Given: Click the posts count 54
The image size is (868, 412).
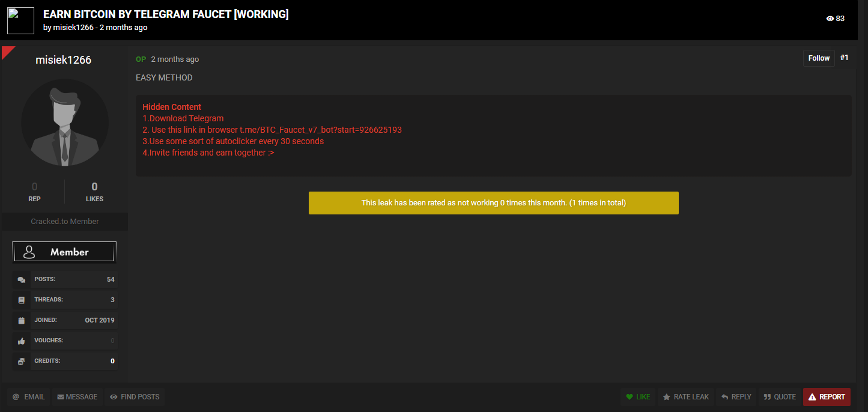Looking at the screenshot, I should (x=111, y=279).
